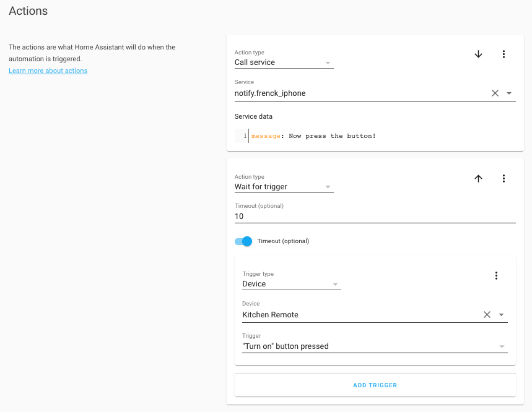Enable the Timeout optional toggle
Image resolution: width=532 pixels, height=412 pixels.
point(244,241)
